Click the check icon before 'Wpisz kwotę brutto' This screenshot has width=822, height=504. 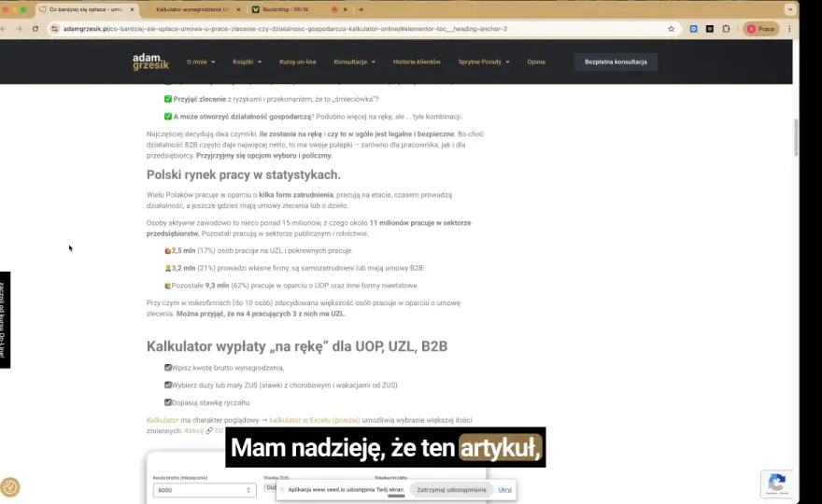(x=168, y=368)
